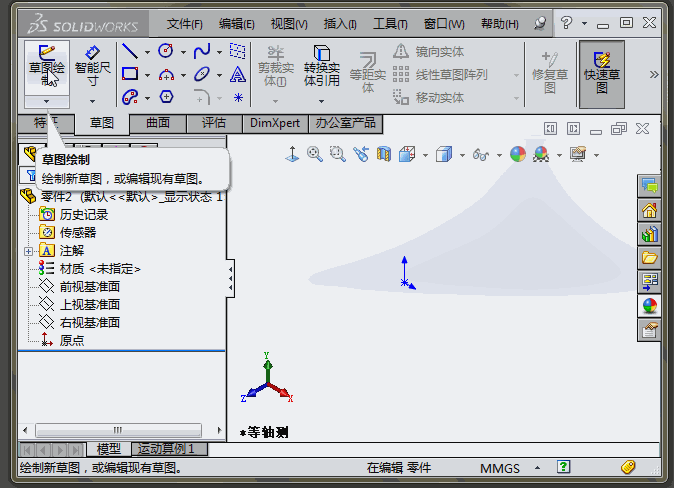Click the Plane sketch tool icon
The height and width of the screenshot is (488, 674).
[x=237, y=51]
